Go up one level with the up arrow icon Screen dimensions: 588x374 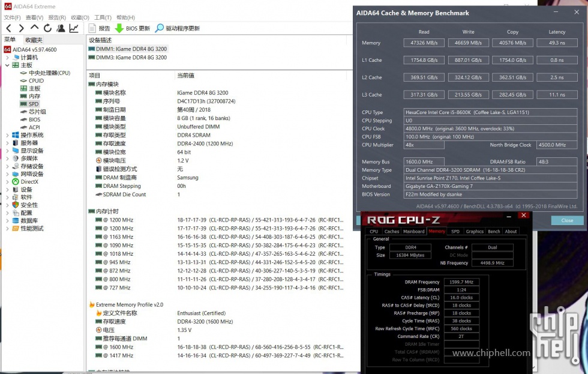(x=35, y=28)
